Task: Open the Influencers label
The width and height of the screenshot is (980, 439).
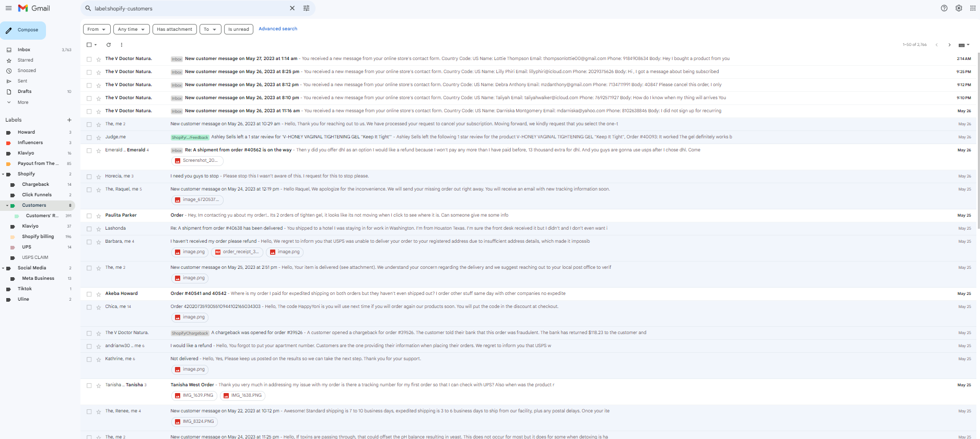Action: point(30,143)
